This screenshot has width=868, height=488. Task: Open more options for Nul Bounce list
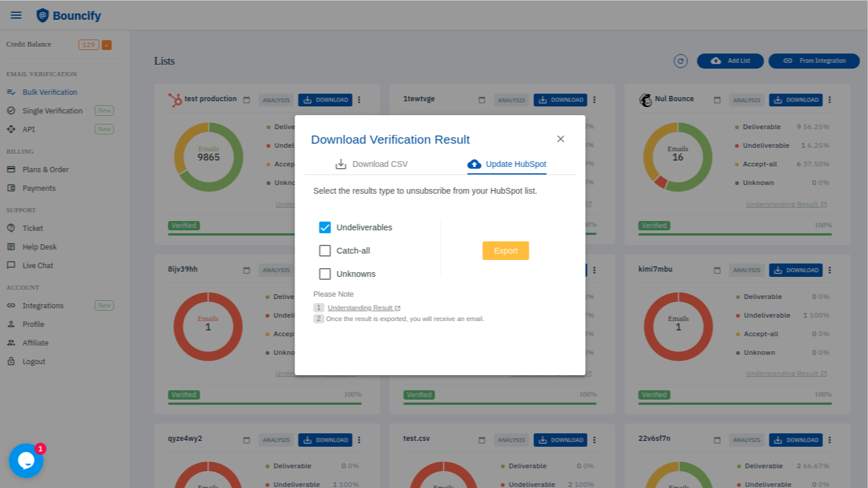click(x=830, y=100)
